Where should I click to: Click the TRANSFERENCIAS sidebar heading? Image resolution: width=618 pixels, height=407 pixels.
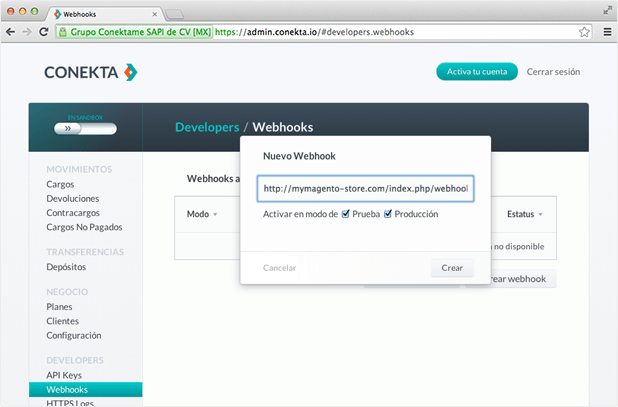click(85, 252)
